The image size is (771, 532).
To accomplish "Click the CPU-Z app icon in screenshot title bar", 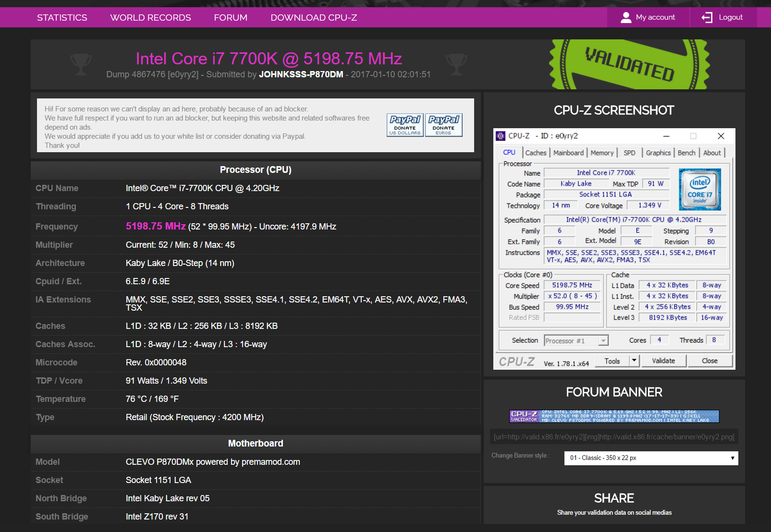I will click(x=501, y=136).
